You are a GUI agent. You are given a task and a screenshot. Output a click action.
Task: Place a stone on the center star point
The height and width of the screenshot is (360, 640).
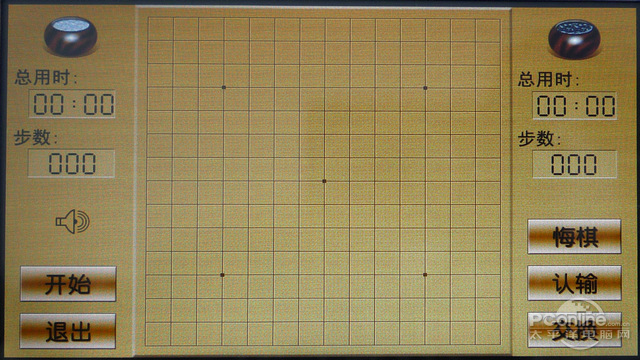coord(324,181)
